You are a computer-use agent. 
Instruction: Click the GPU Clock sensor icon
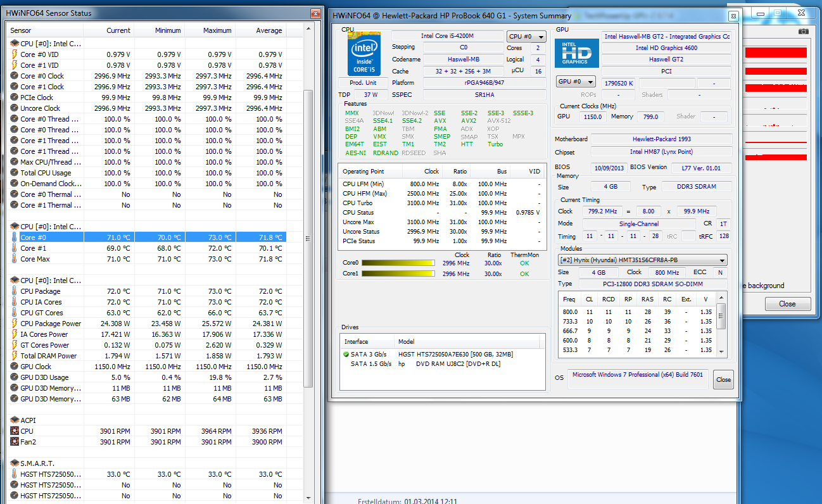point(15,367)
